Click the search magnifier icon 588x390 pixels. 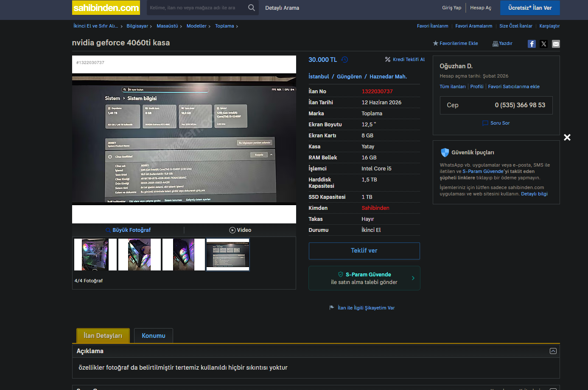pyautogui.click(x=252, y=8)
